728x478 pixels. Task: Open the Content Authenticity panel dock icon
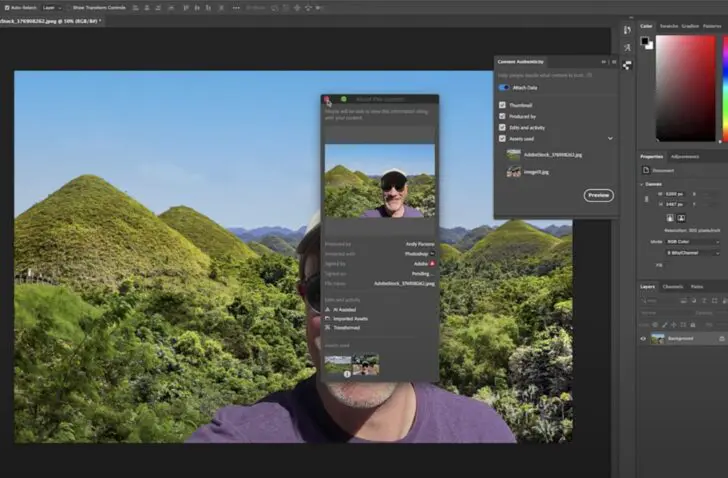point(627,65)
